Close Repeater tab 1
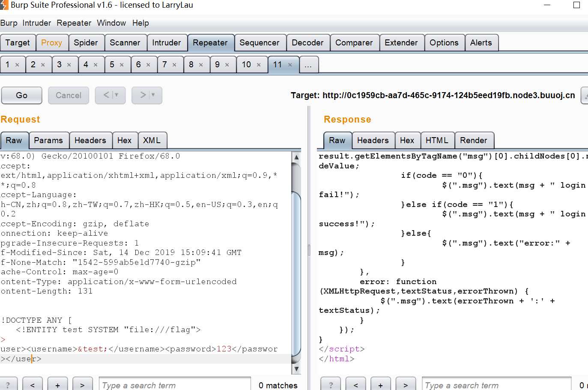Image resolution: width=588 pixels, height=390 pixels. tap(17, 65)
